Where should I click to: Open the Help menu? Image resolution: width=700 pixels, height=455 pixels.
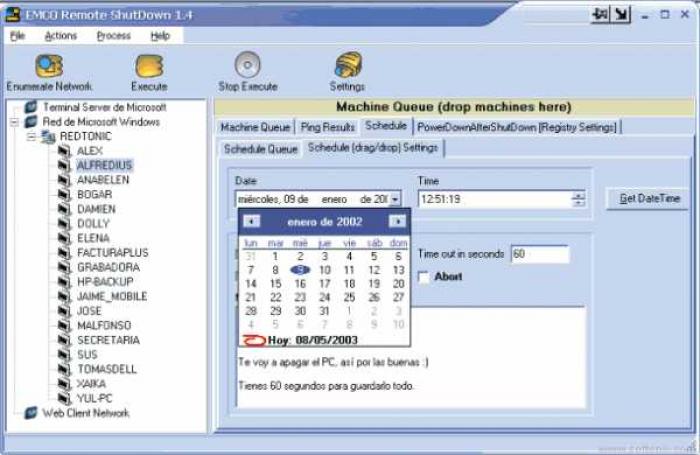(160, 36)
